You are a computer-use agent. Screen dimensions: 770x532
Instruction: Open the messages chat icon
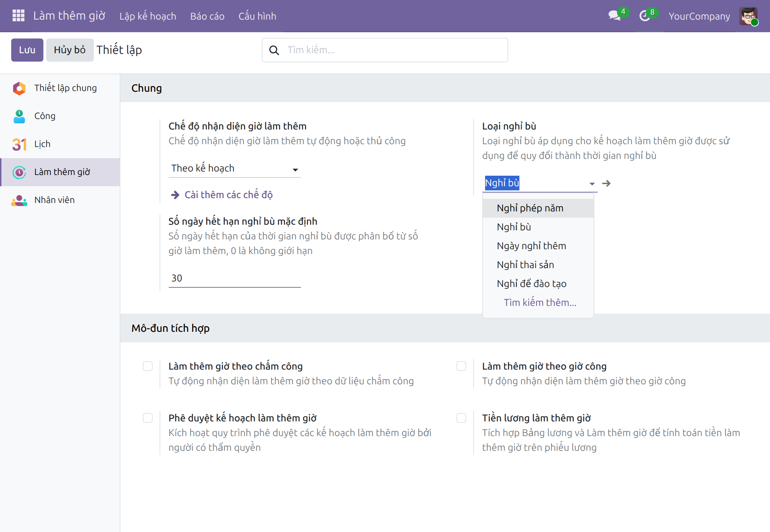(x=614, y=15)
